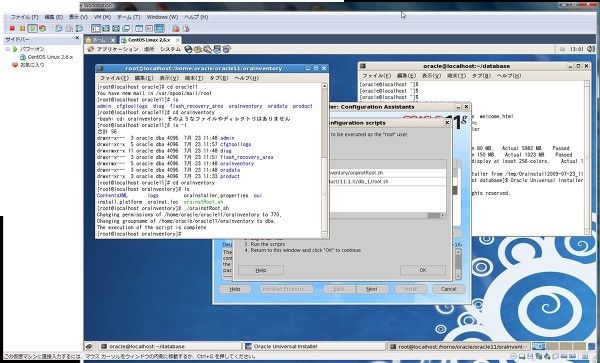Click the quick switch view toolbar icon
The image size is (600, 363).
point(106,28)
